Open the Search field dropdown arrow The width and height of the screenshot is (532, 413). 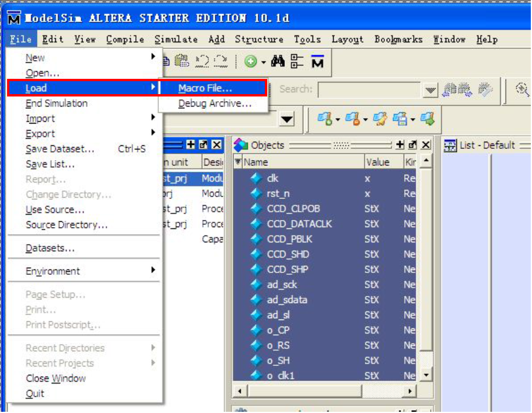[431, 90]
